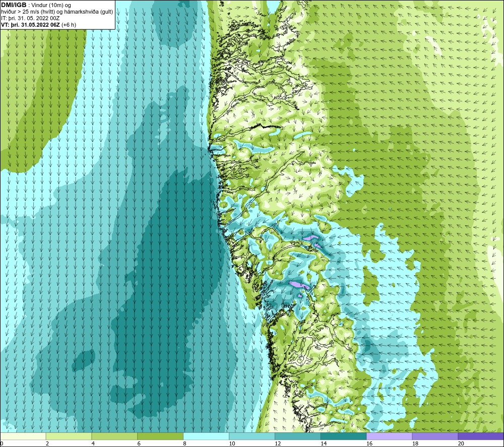
Task: Click the legend scale label '16'
Action: [x=369, y=443]
